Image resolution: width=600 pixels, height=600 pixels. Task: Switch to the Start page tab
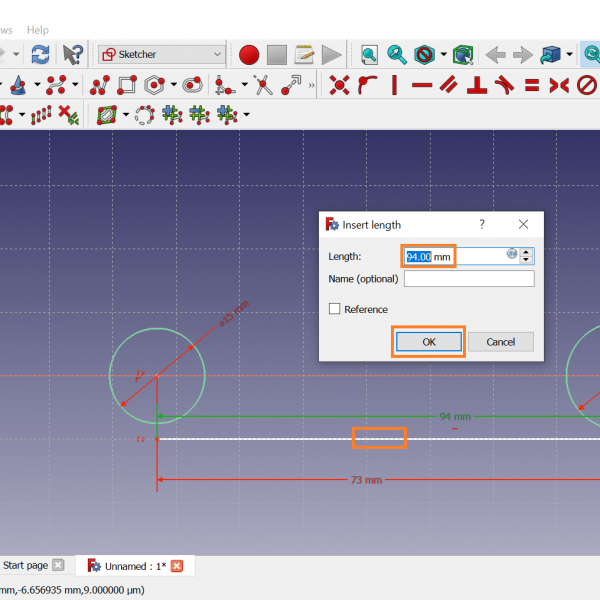pos(26,566)
